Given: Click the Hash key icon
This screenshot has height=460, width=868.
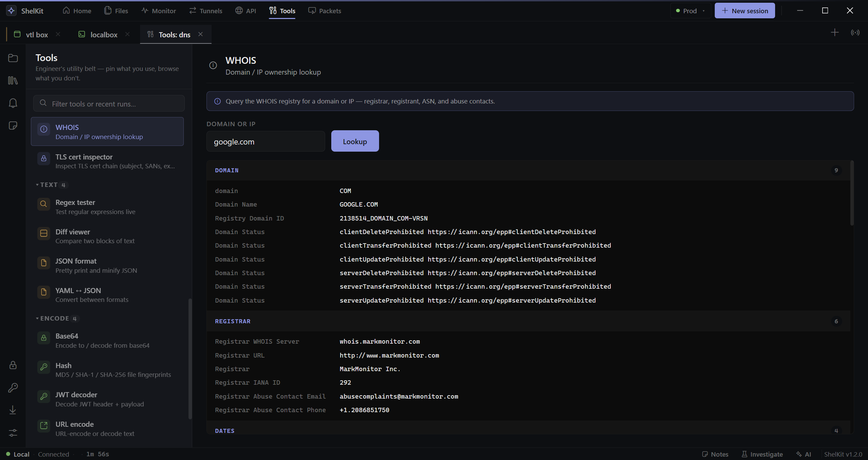Looking at the screenshot, I should point(44,367).
